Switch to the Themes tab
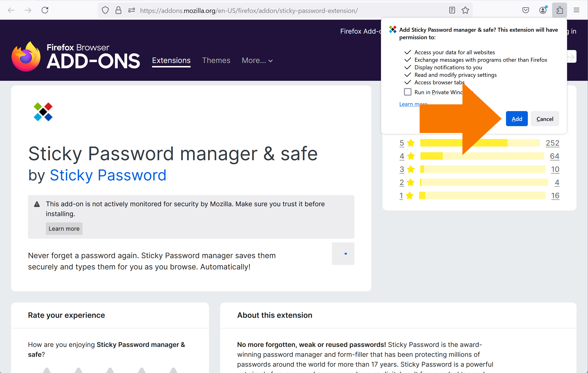This screenshot has width=588, height=373. coord(216,60)
